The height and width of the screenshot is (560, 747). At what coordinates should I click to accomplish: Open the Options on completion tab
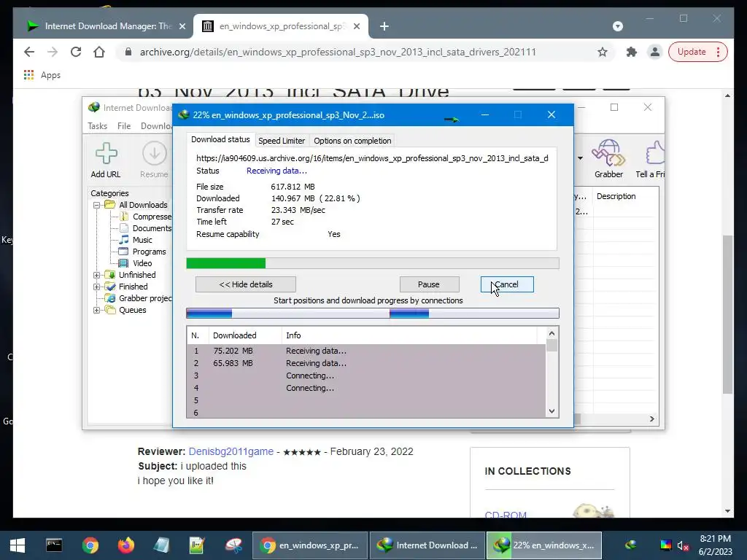[352, 141]
